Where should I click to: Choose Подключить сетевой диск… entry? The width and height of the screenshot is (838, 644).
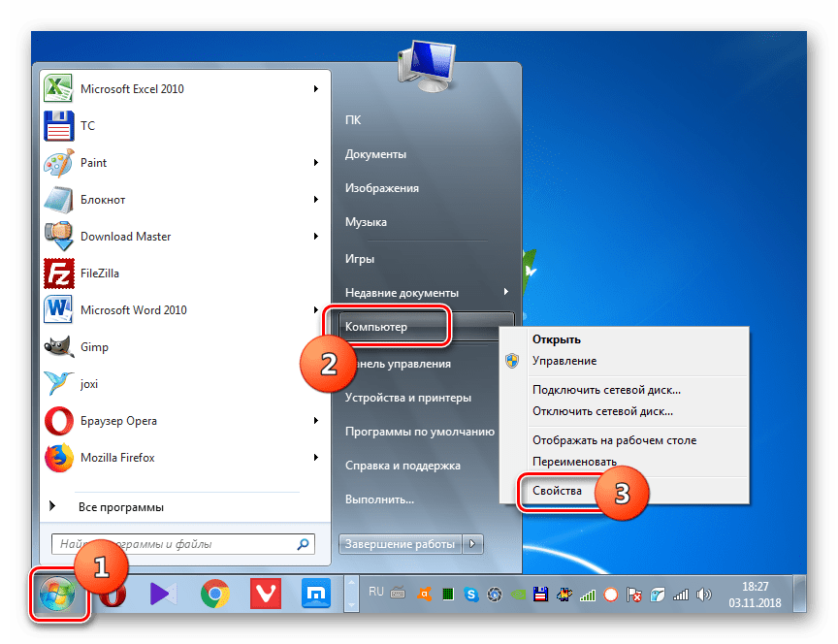tap(606, 390)
